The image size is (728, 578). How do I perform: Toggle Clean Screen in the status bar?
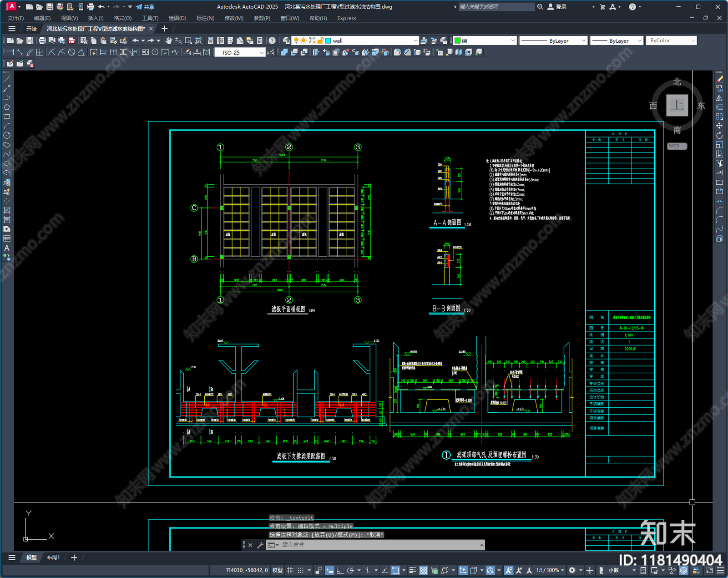(x=709, y=570)
